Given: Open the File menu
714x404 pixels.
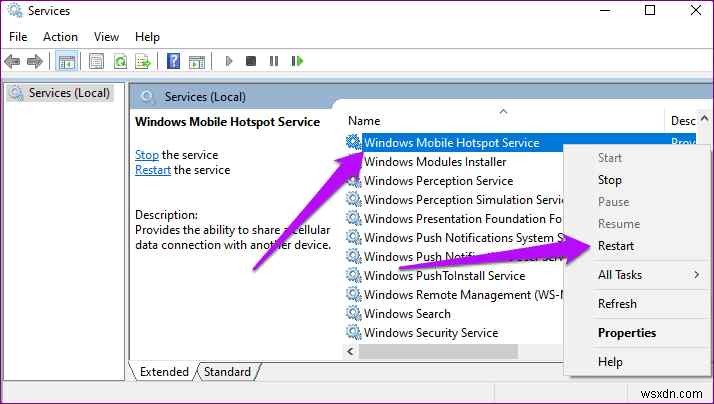Looking at the screenshot, I should pyautogui.click(x=18, y=37).
